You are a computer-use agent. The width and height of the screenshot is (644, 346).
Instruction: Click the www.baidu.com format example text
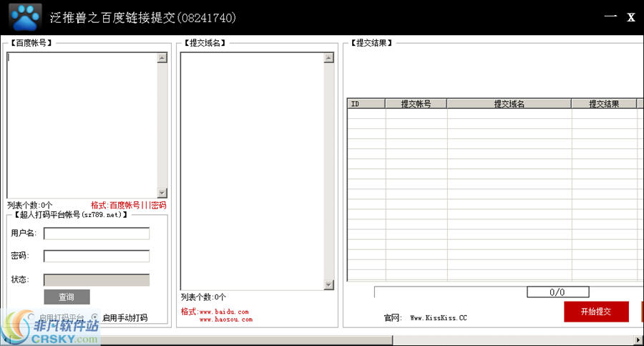(x=224, y=312)
